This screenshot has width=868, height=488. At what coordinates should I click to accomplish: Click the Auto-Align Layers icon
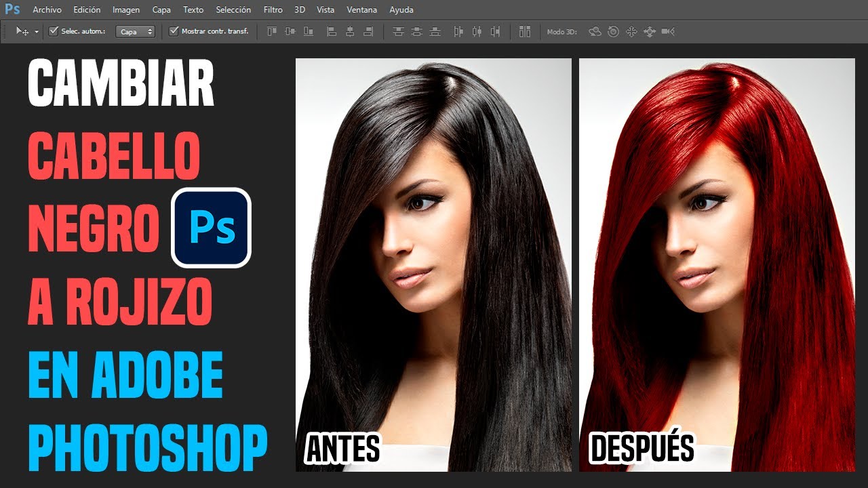click(524, 31)
